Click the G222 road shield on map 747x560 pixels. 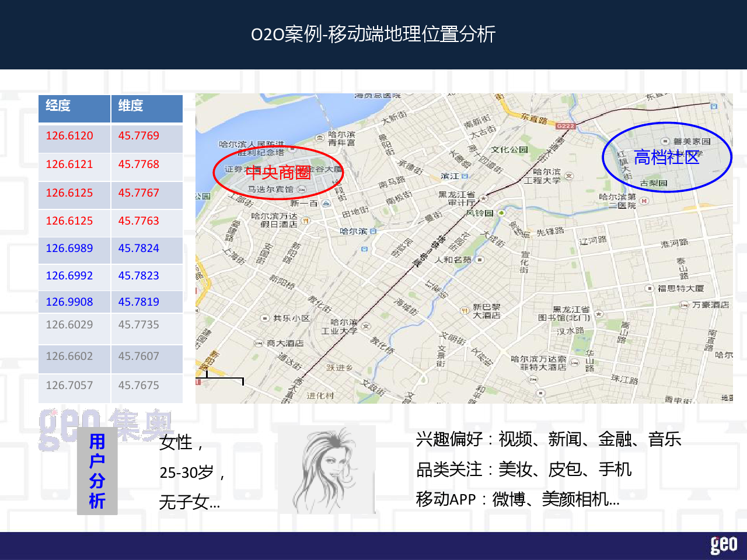point(566,126)
